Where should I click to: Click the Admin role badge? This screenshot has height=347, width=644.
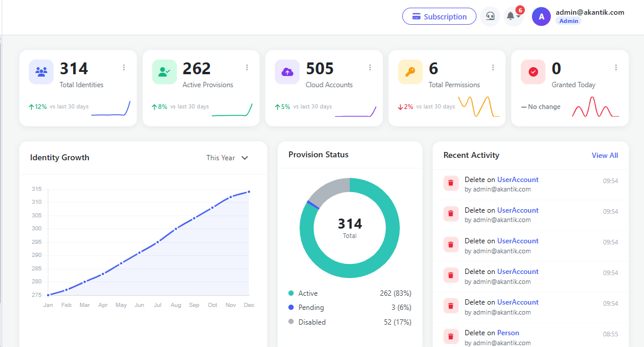(569, 21)
